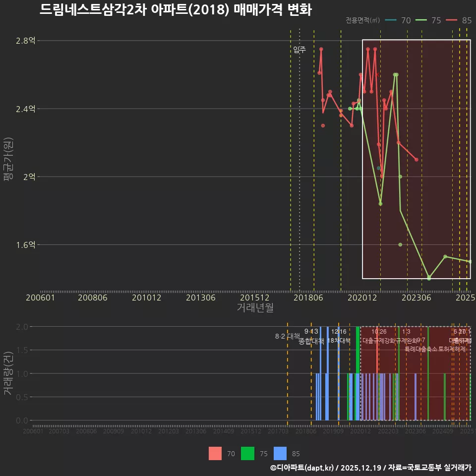Click the 9·13 종합대책 policy marker label

(311, 336)
